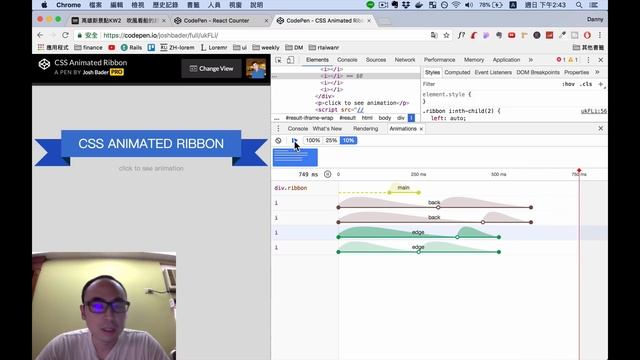
Task: Close the Animations drawer tab
Action: 421,129
